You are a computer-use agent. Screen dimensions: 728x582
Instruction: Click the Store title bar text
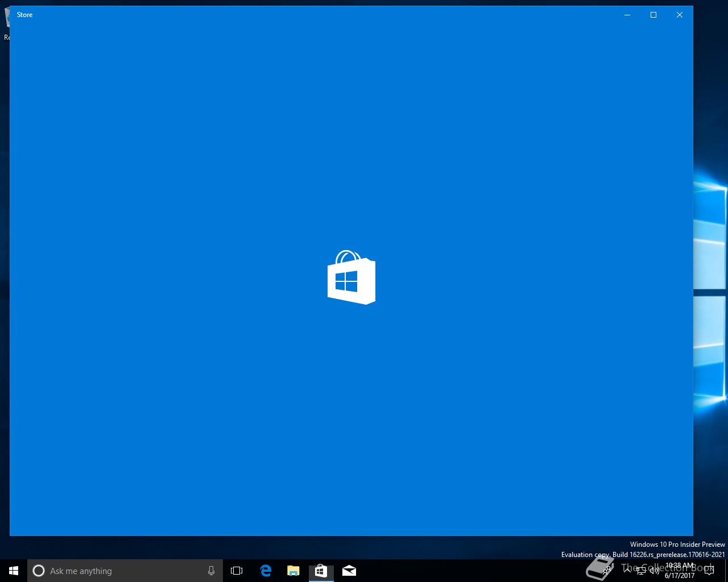pos(24,15)
